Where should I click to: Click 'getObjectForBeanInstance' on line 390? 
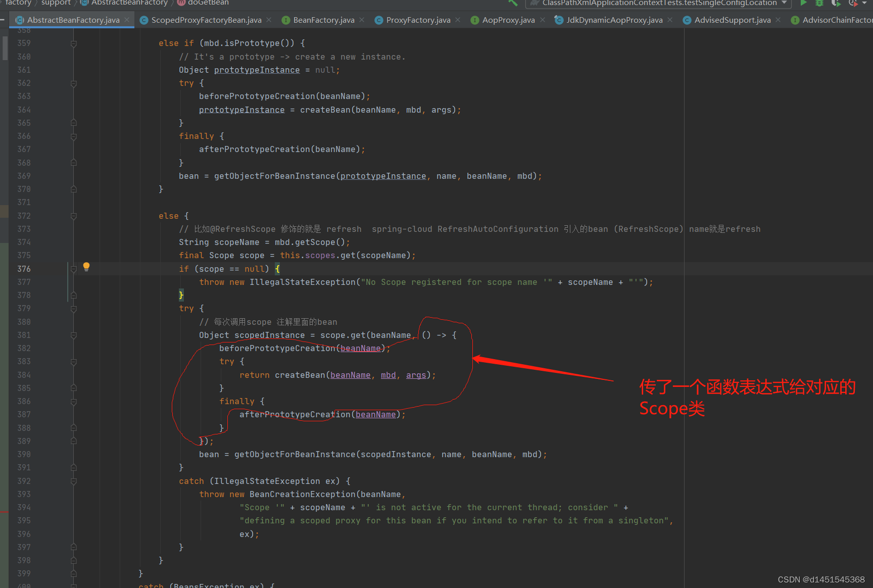(295, 455)
